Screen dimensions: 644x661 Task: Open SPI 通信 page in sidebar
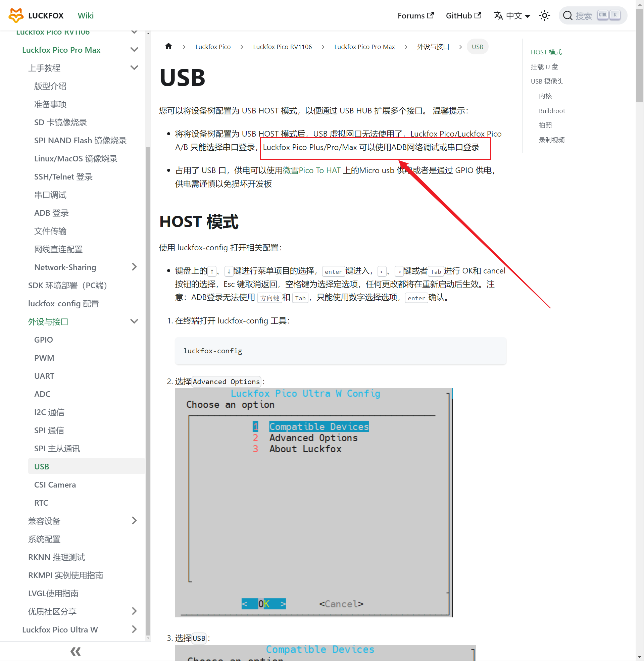(49, 430)
